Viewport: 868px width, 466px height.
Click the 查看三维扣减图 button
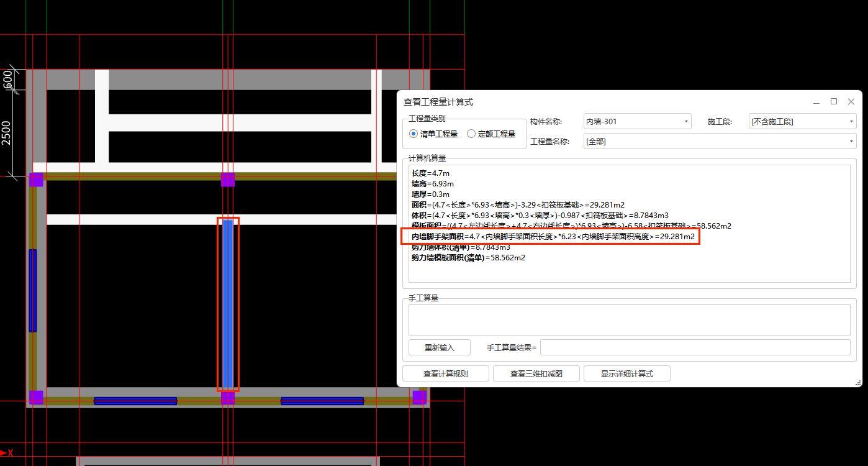[536, 373]
